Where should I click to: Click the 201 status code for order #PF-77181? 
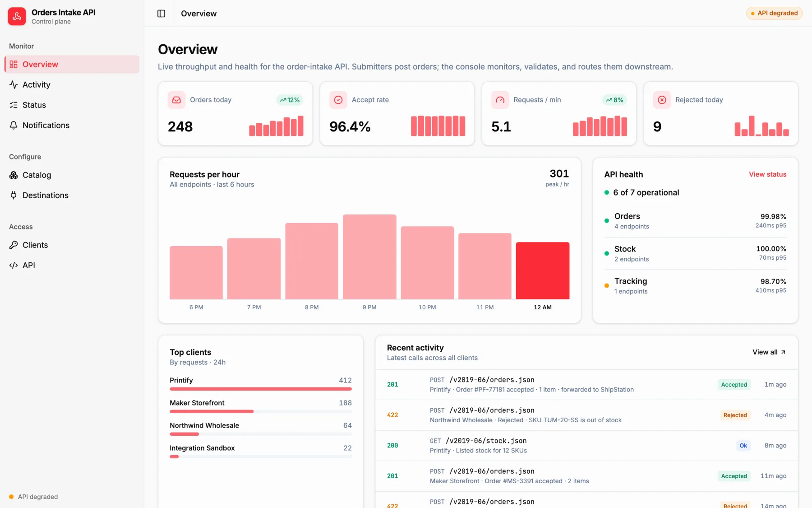point(392,385)
